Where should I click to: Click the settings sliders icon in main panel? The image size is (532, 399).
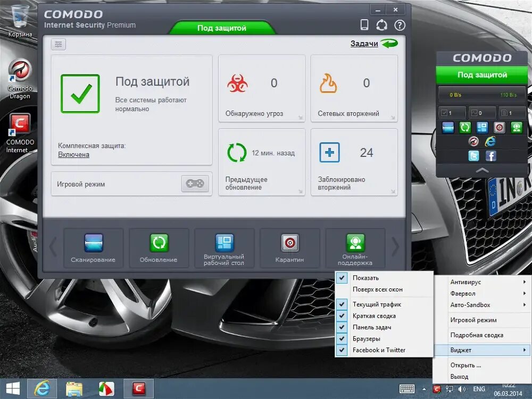59,44
